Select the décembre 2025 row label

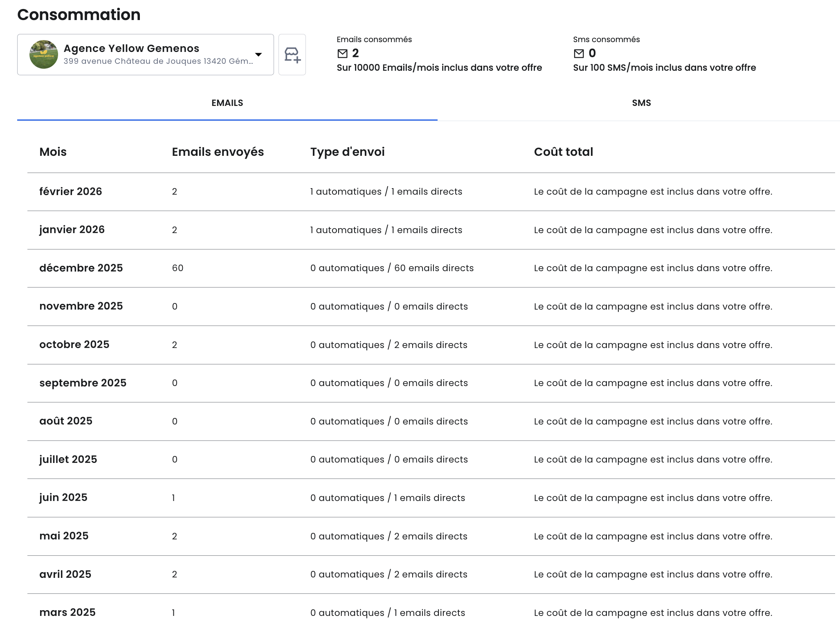click(x=81, y=268)
